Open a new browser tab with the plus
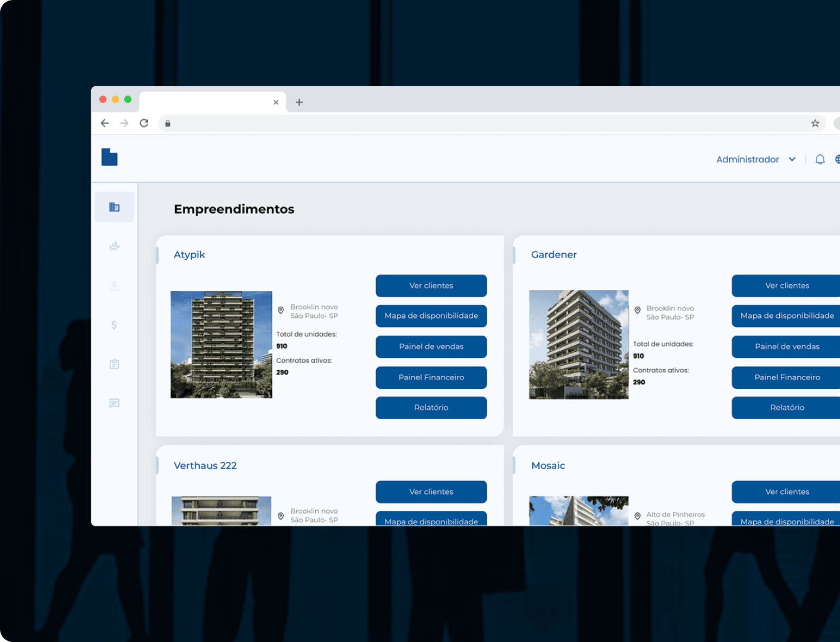The image size is (840, 642). tap(298, 102)
